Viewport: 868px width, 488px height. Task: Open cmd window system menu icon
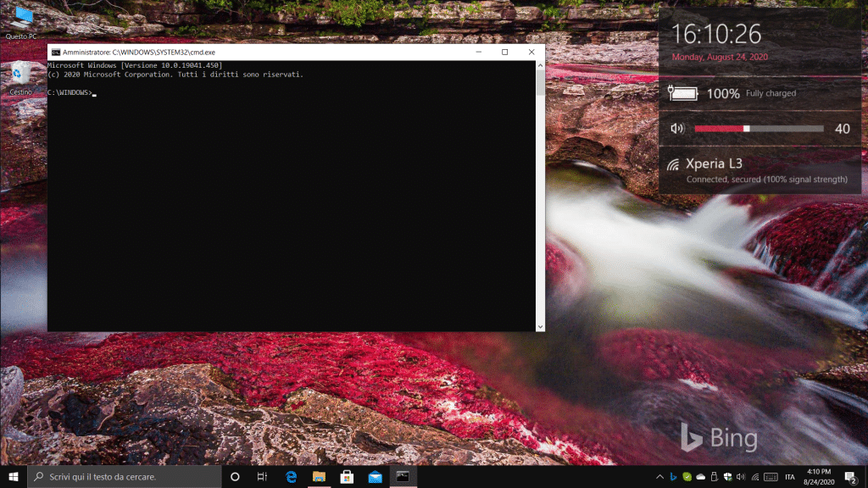coord(55,52)
